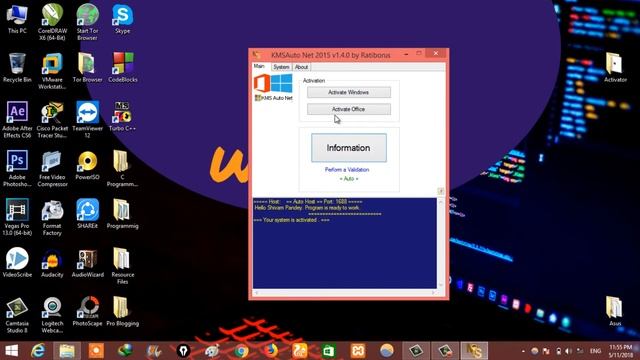Viewport: 640px width, 360px height.
Task: Select VMware Workstation desktop icon
Action: click(x=52, y=71)
